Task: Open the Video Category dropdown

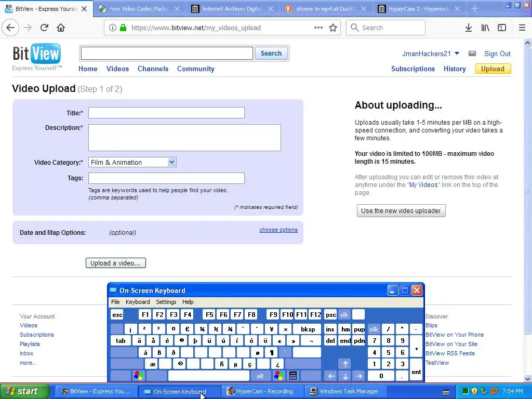Action: [x=132, y=162]
